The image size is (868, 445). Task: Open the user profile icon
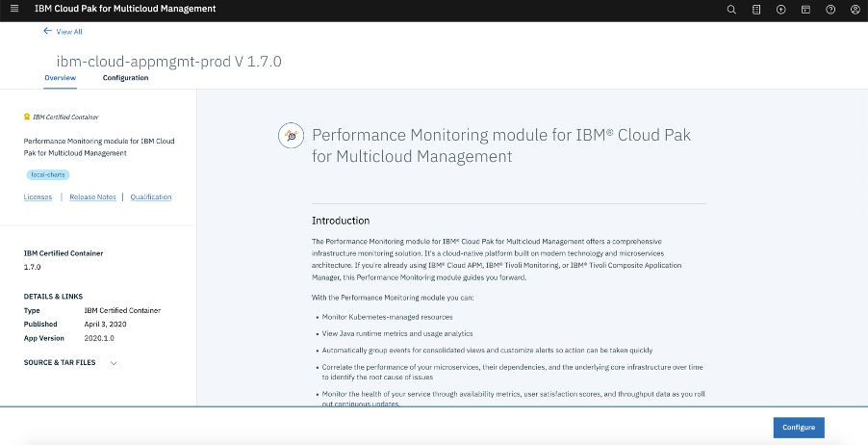click(855, 10)
